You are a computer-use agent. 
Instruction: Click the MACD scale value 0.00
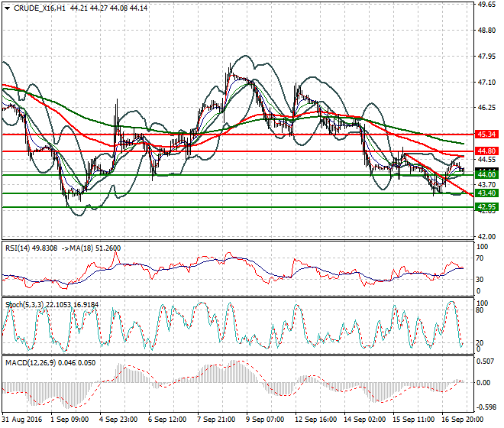pyautogui.click(x=485, y=381)
